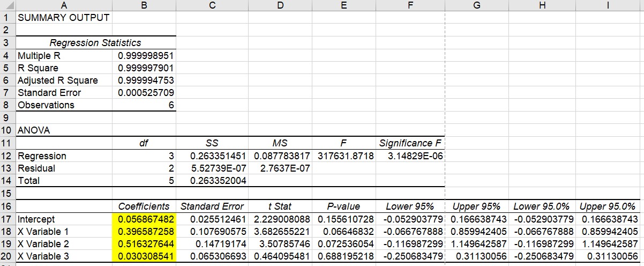Click the Regression Statistics header cell

click(95, 42)
